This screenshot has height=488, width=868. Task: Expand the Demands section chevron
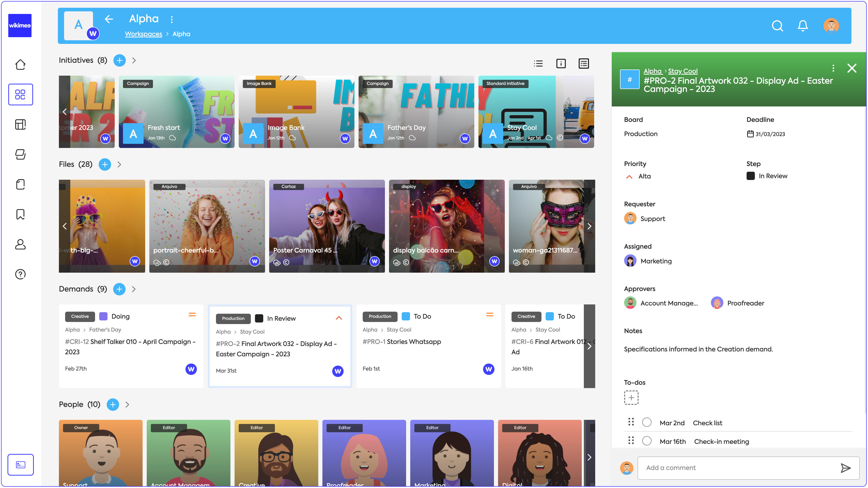134,289
